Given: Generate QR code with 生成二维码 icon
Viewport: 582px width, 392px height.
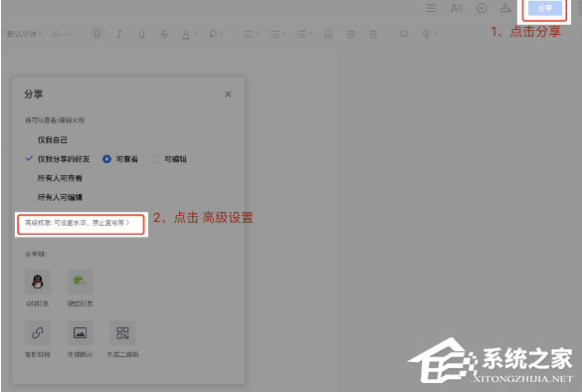Looking at the screenshot, I should (x=122, y=332).
